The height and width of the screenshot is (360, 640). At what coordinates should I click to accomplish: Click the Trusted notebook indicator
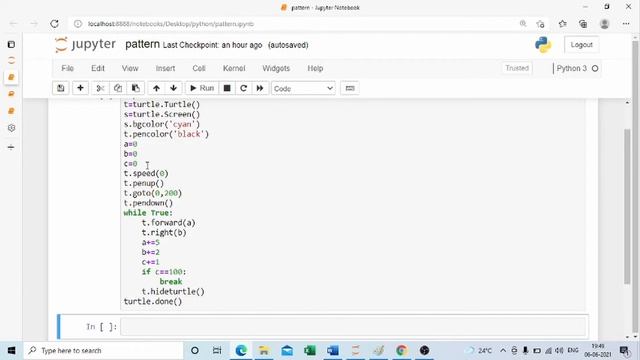517,68
